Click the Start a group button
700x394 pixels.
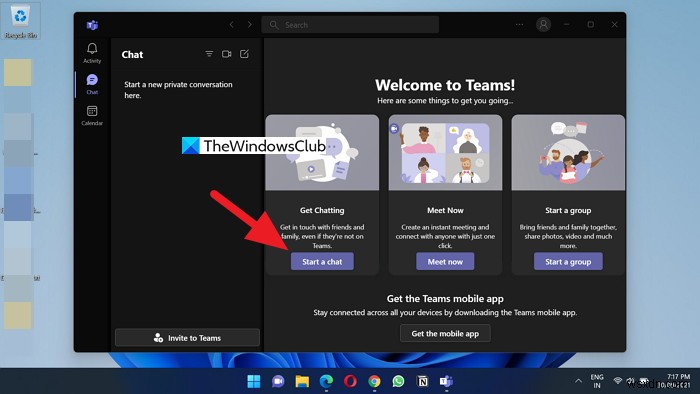point(568,261)
